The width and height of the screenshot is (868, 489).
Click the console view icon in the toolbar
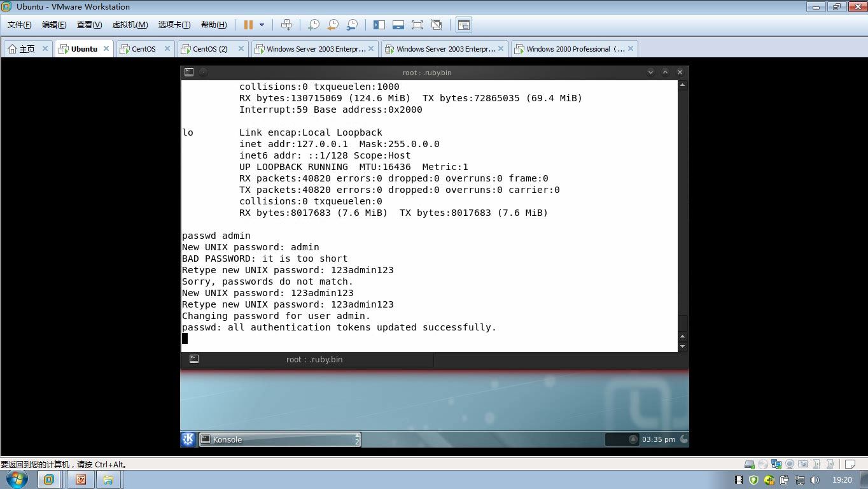pos(464,25)
